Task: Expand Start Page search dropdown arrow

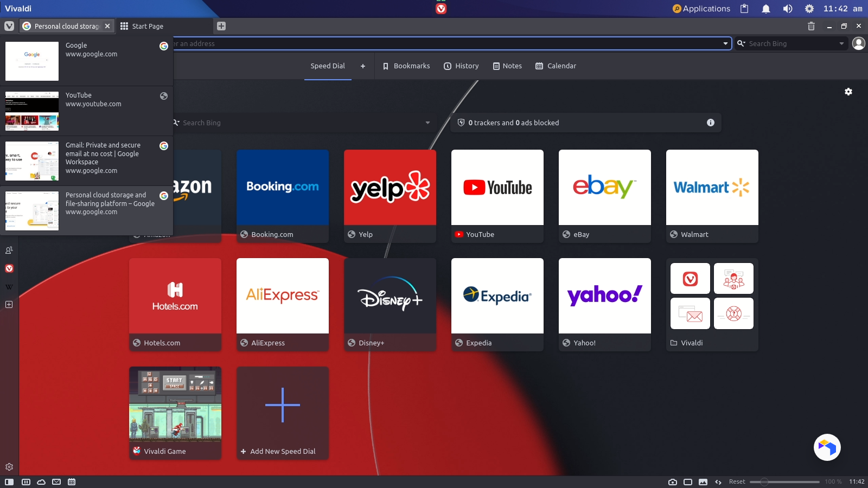Action: (x=427, y=123)
